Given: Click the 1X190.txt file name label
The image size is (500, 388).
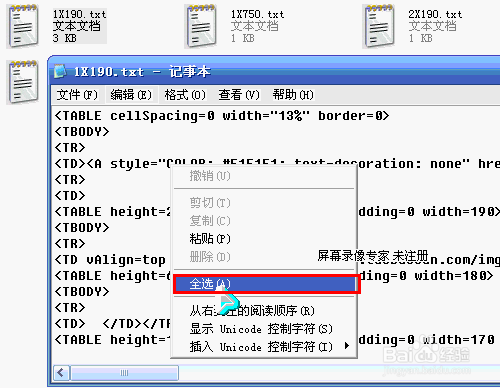Looking at the screenshot, I should (80, 14).
